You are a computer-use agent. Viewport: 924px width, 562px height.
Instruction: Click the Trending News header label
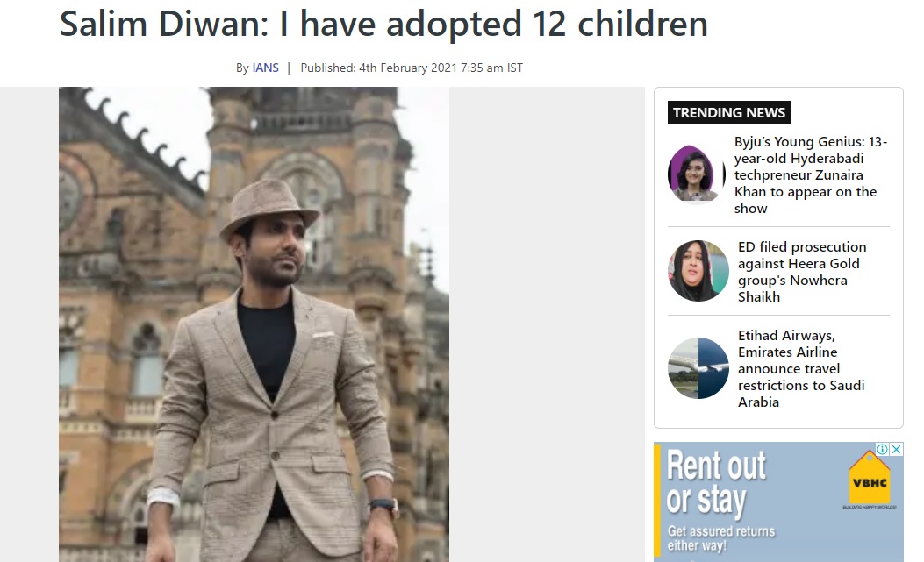729,112
